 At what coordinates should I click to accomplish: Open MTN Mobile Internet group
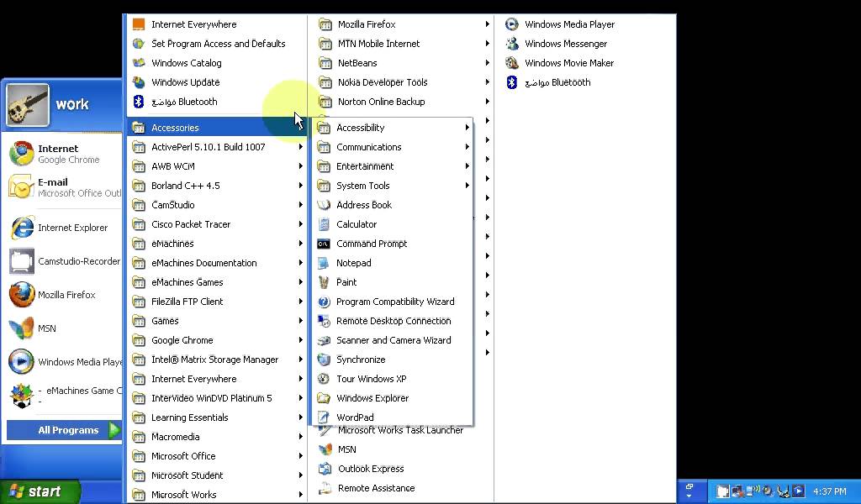[x=404, y=44]
